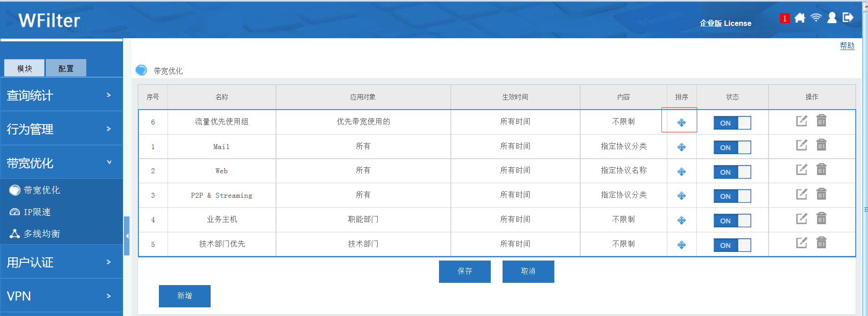868x316 pixels.
Task: Click the sidebar collapse handle
Action: 127,236
